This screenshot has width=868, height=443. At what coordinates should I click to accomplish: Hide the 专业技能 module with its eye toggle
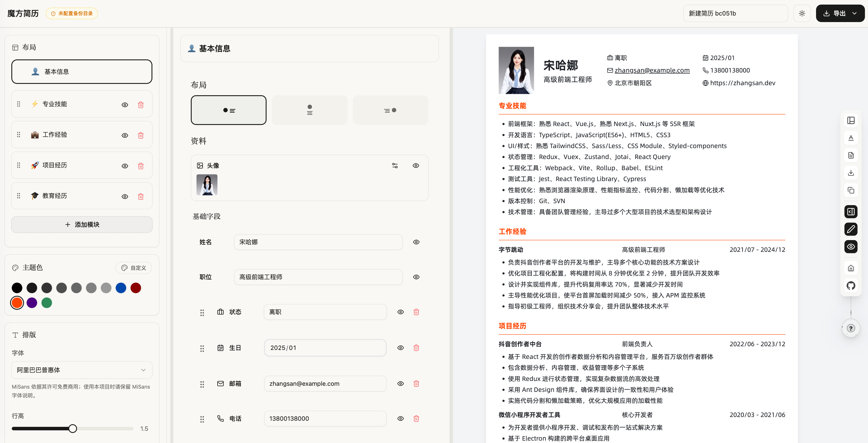[x=125, y=104]
